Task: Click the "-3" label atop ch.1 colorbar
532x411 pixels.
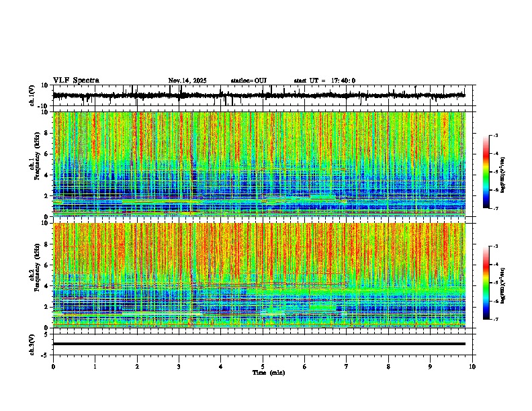Action: [496, 135]
